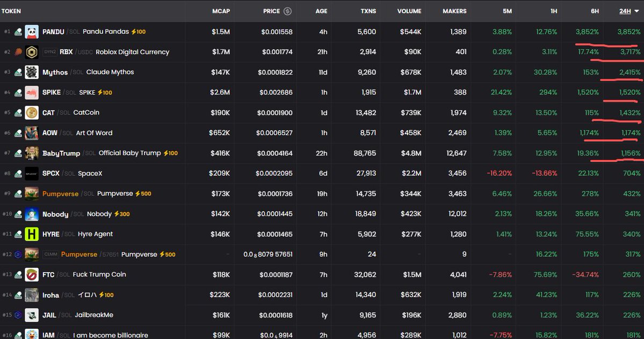Screen dimensions: 644x339
Task: Click AOW 1H change 5.65%
Action: click(547, 133)
